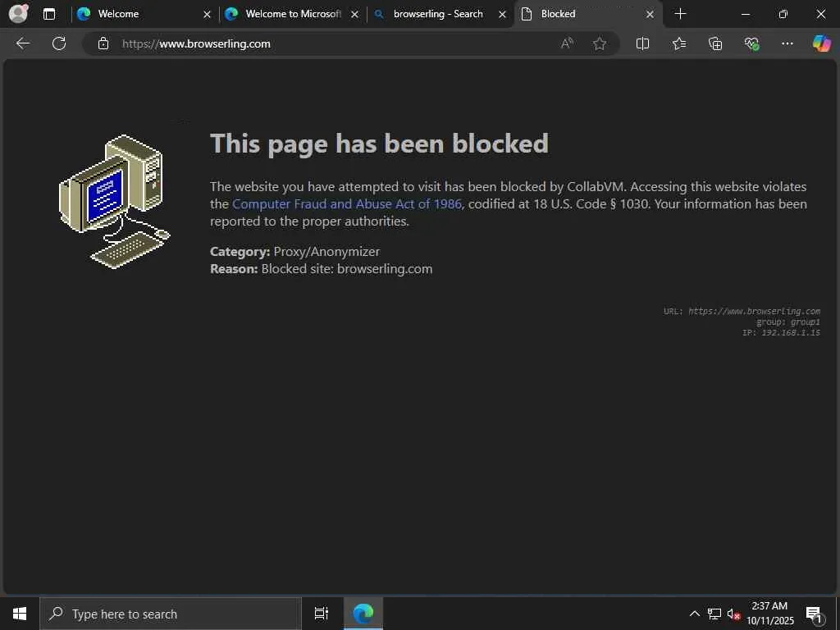This screenshot has height=630, width=840.
Task: View site information lock icon
Action: 103,43
